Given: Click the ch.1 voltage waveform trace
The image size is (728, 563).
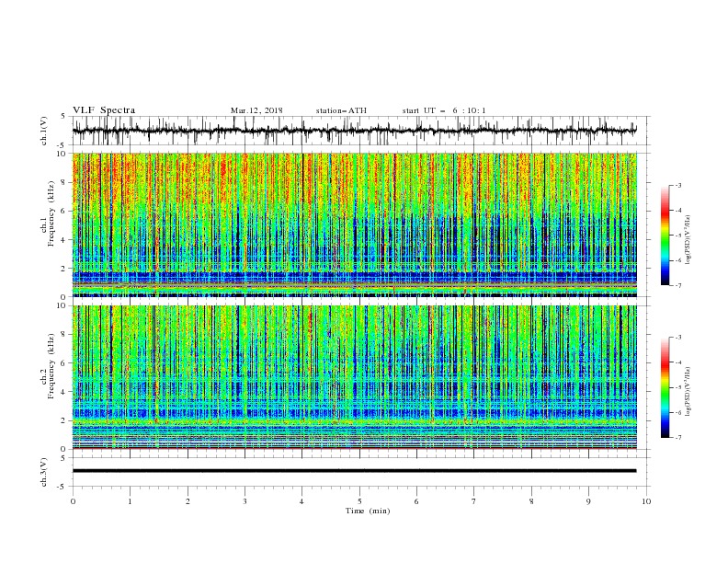Looking at the screenshot, I should pos(354,131).
